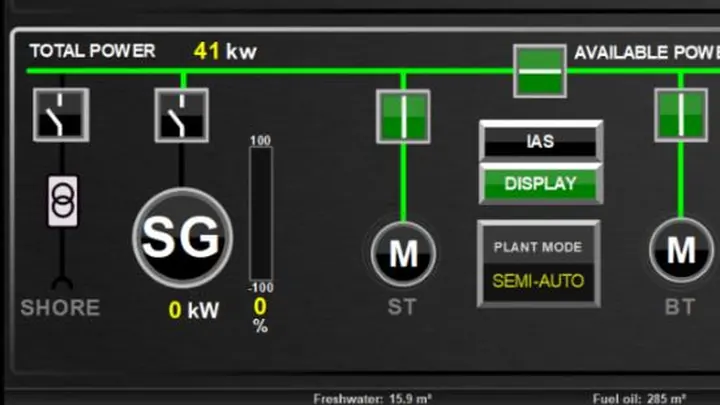Close the SG generator breaker
720x405 pixels.
pos(182,115)
